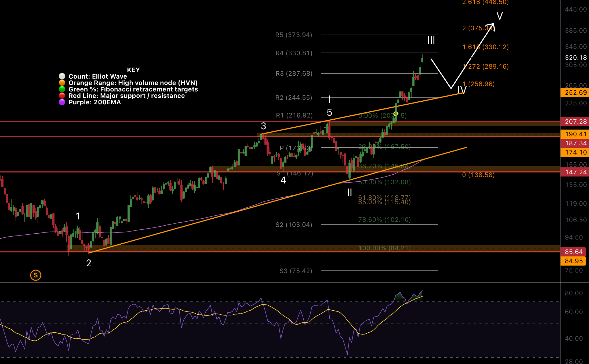The height and width of the screenshot is (364, 589).
Task: Click the yellow circle marker on the candle
Action: coord(395,114)
